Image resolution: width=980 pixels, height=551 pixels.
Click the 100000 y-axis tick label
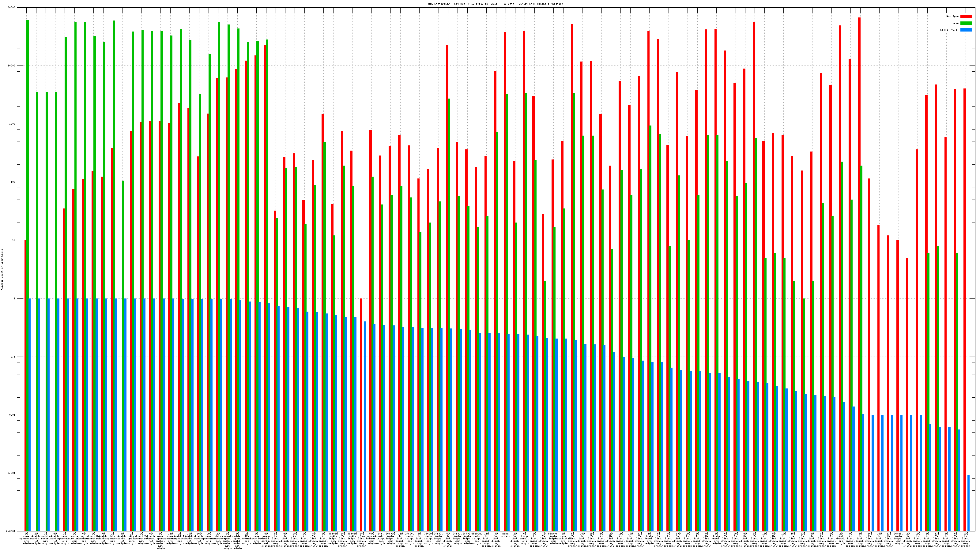click(x=11, y=8)
